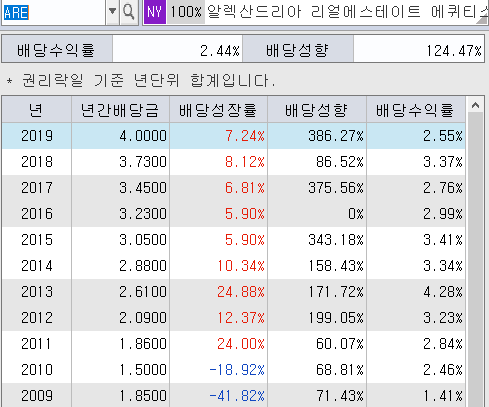Click the -41.82% growth cell

218,395
